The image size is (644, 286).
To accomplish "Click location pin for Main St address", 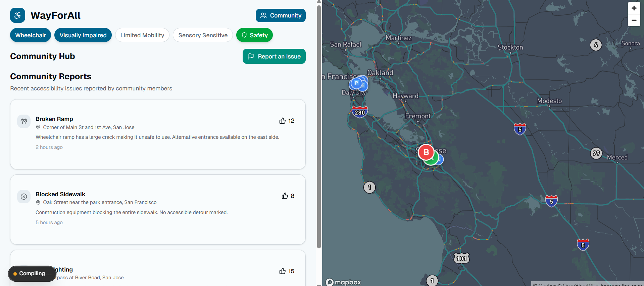I will tap(38, 127).
